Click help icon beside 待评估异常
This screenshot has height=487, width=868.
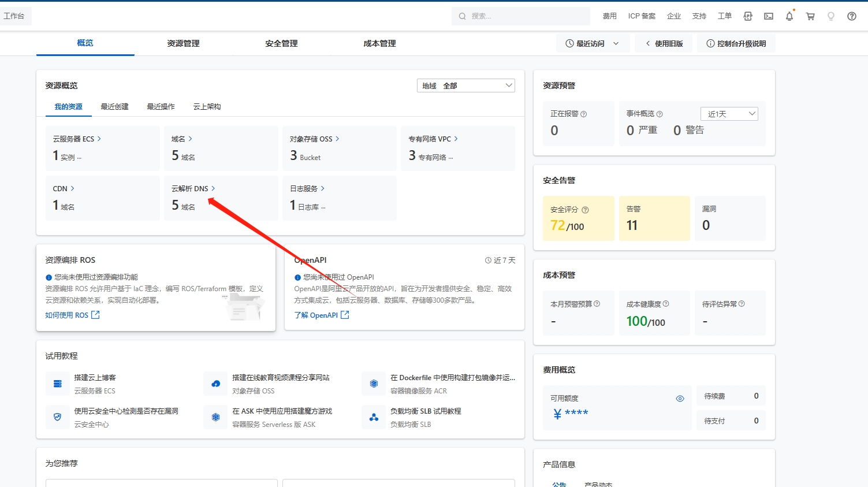[x=742, y=304]
